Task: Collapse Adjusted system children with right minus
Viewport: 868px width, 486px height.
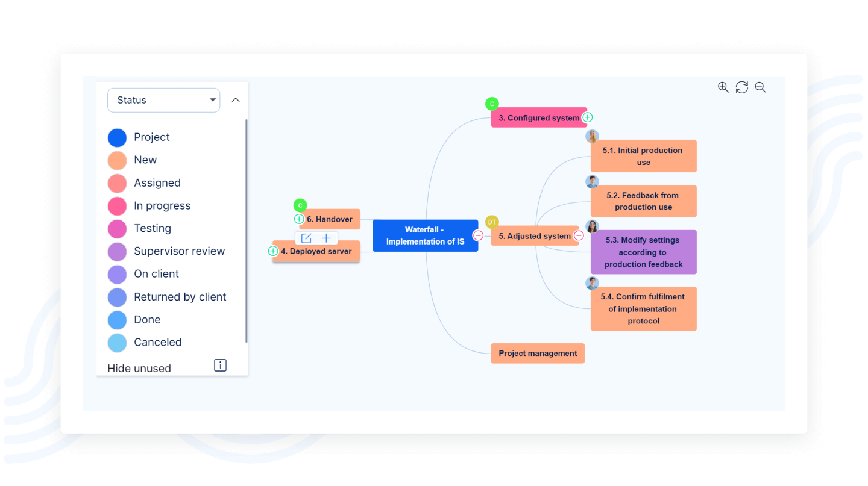Action: point(579,236)
